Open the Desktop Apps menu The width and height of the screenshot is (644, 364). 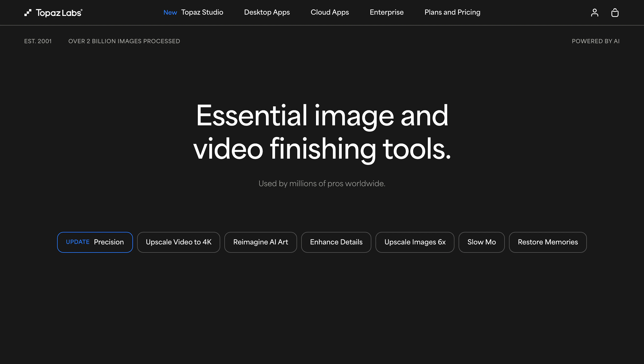pyautogui.click(x=267, y=12)
